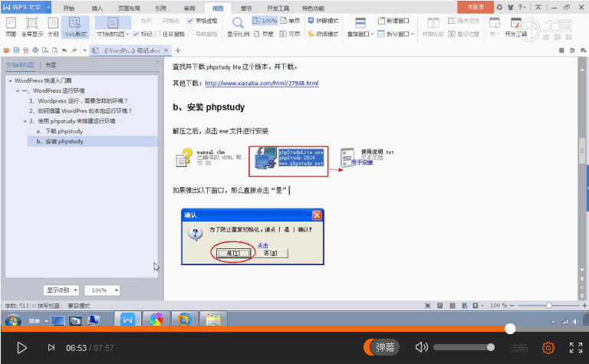The width and height of the screenshot is (589, 364).
Task: Skip to next video
Action: pyautogui.click(x=51, y=348)
